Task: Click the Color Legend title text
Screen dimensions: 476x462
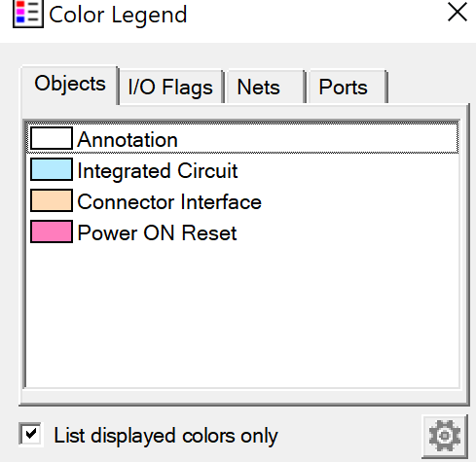Action: (x=118, y=15)
